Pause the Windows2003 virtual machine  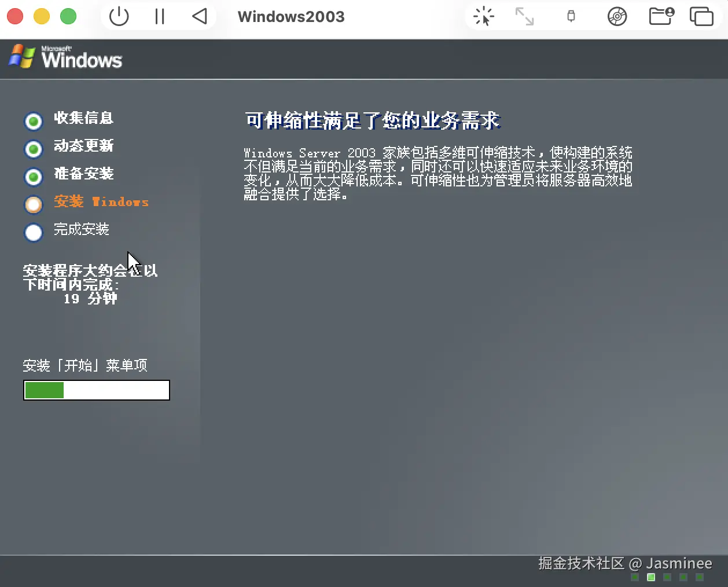pos(160,16)
